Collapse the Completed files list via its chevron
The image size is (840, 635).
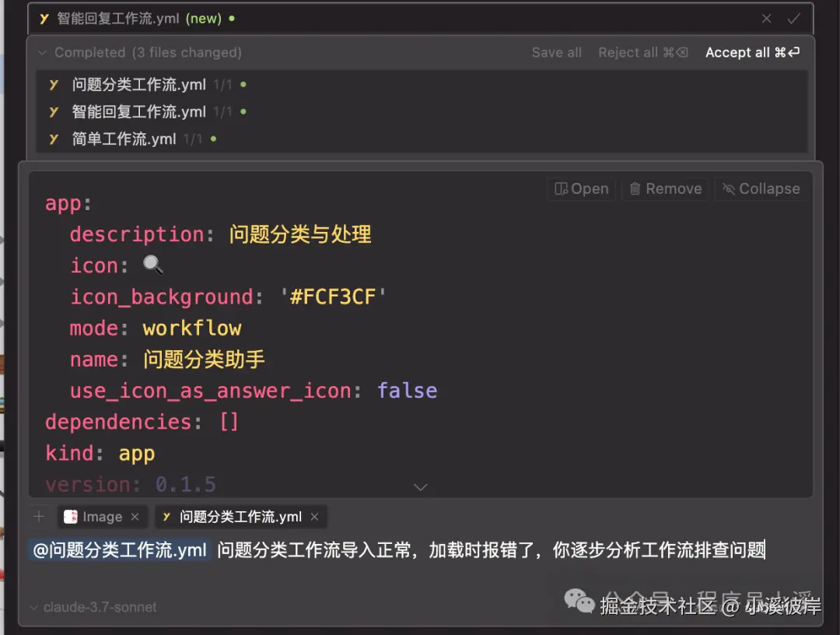(x=42, y=52)
